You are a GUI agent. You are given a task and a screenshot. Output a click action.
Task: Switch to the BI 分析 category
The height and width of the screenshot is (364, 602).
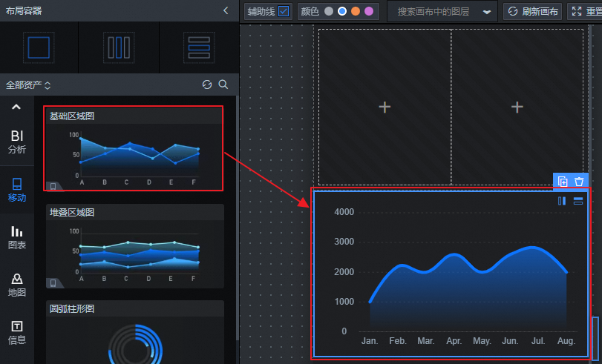tap(17, 142)
